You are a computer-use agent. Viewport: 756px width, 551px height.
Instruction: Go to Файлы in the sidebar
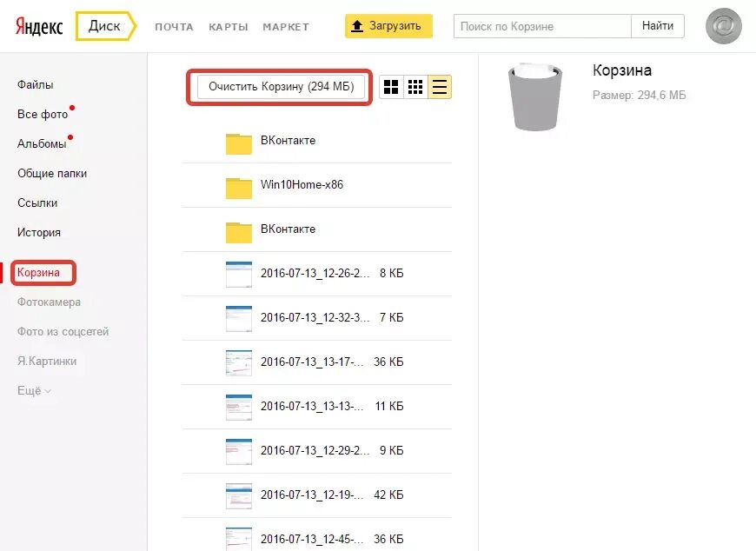point(36,84)
